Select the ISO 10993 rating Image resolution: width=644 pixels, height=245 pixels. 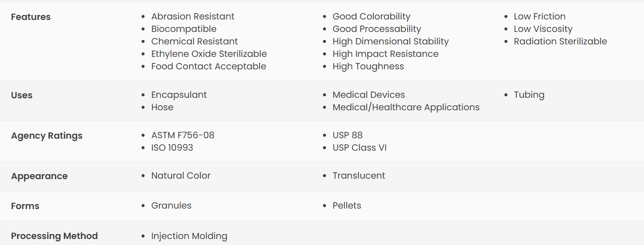tap(172, 148)
